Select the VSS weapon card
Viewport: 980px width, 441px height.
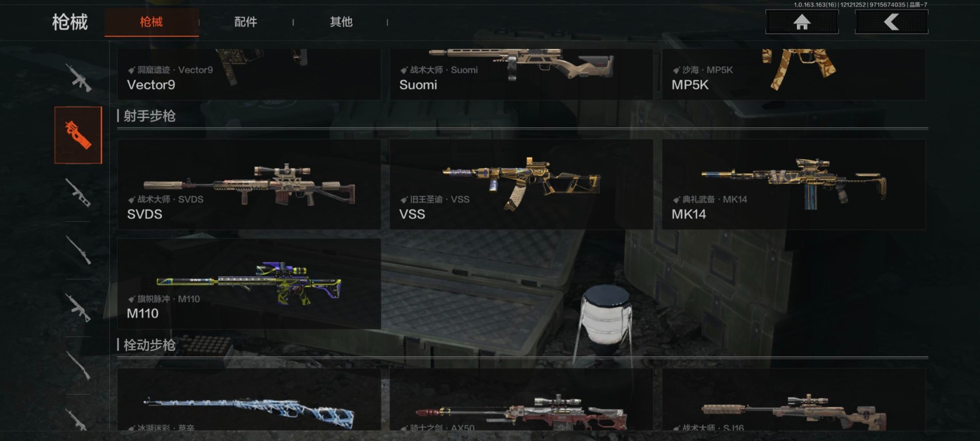click(x=521, y=184)
